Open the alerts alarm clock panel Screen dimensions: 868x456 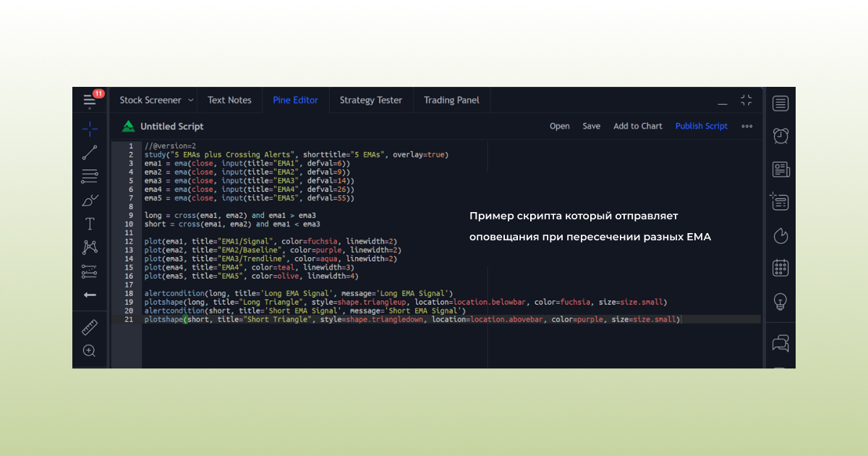(780, 135)
